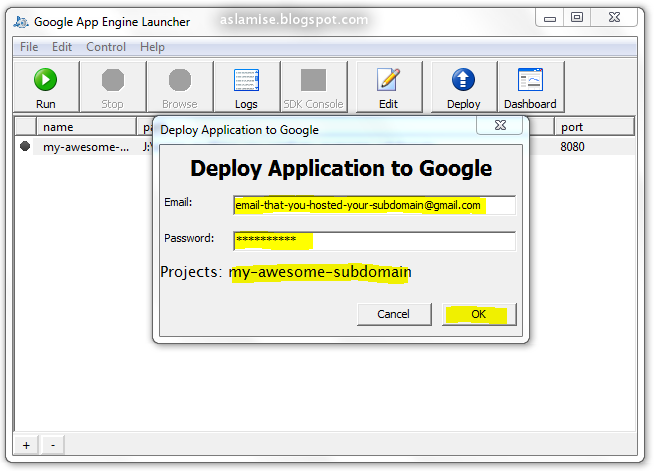Click the name column header

tap(86, 126)
